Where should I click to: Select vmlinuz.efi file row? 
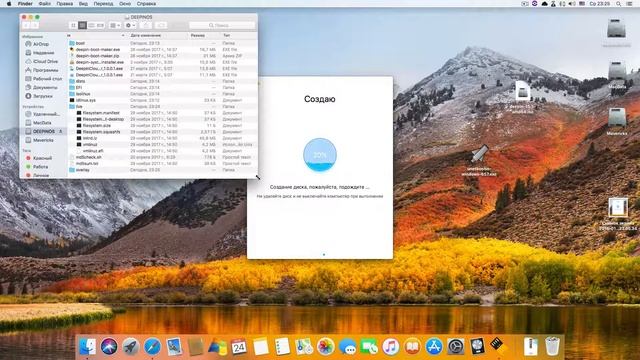coord(162,151)
